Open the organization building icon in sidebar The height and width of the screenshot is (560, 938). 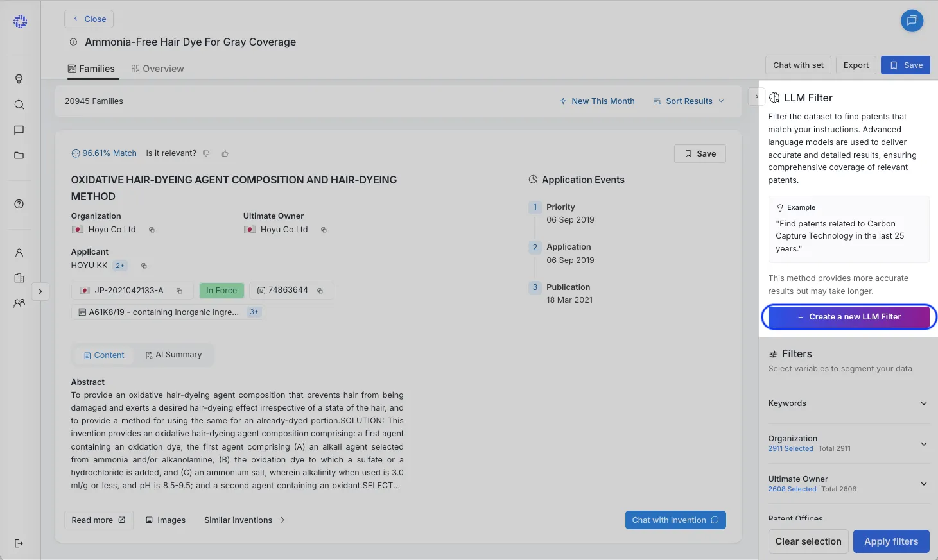click(19, 278)
